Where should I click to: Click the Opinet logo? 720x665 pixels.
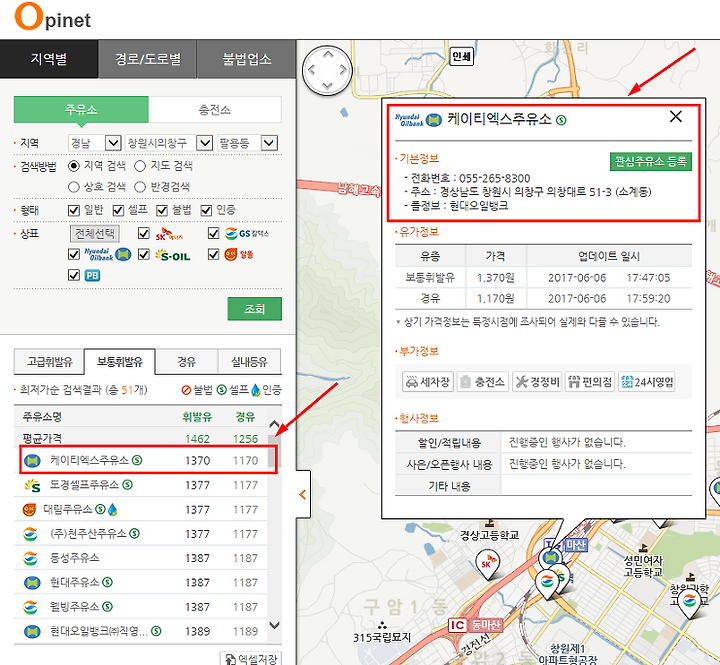53,17
